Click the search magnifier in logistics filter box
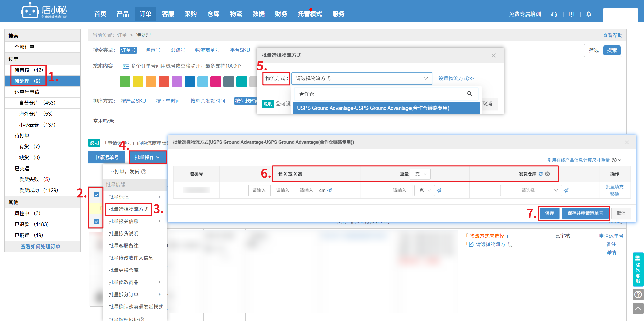644x321 pixels. coord(469,94)
